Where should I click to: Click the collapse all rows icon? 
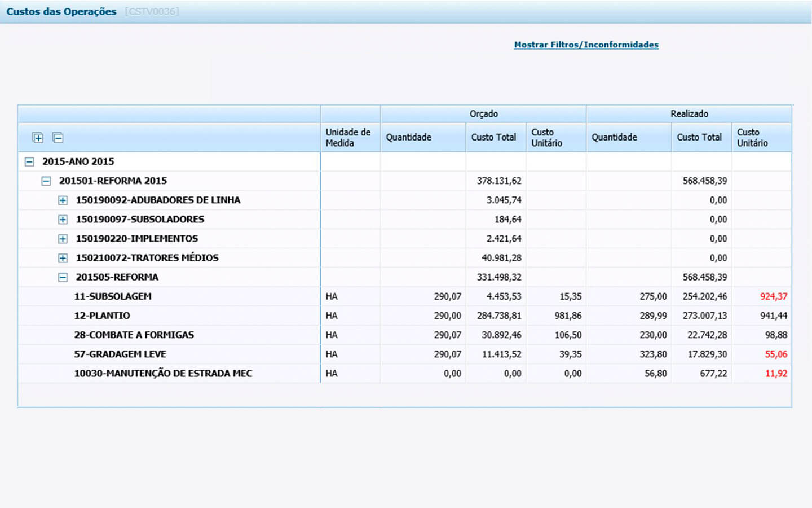click(58, 138)
